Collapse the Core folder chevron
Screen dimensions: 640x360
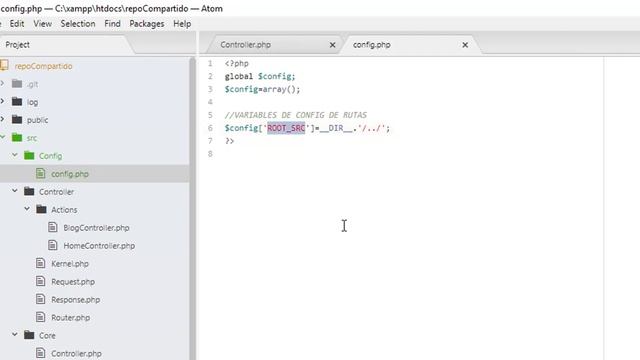pos(15,335)
